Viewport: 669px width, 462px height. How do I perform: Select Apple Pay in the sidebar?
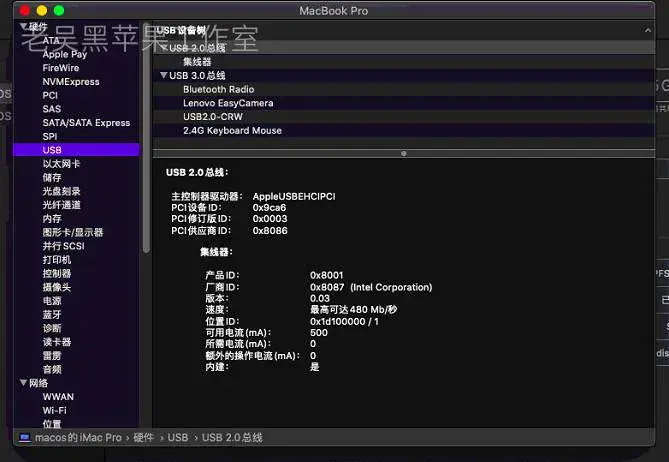(x=65, y=54)
